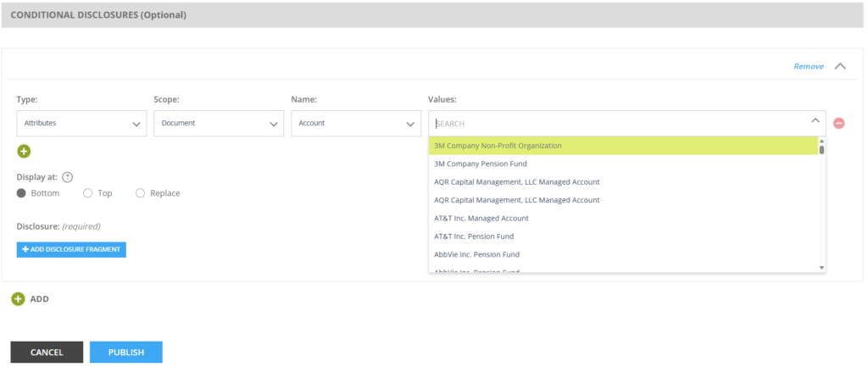This screenshot has height=367, width=868.
Task: Select the Bottom display option
Action: (x=22, y=193)
